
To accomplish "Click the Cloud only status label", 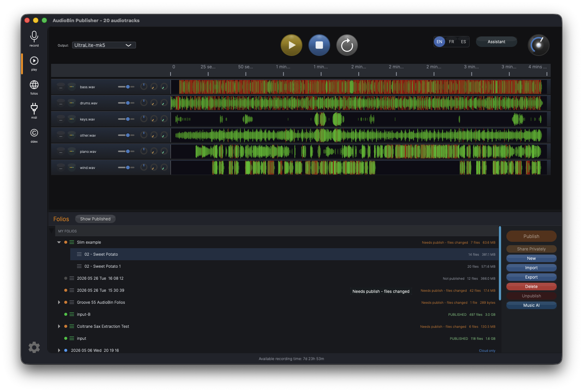I will (x=487, y=351).
